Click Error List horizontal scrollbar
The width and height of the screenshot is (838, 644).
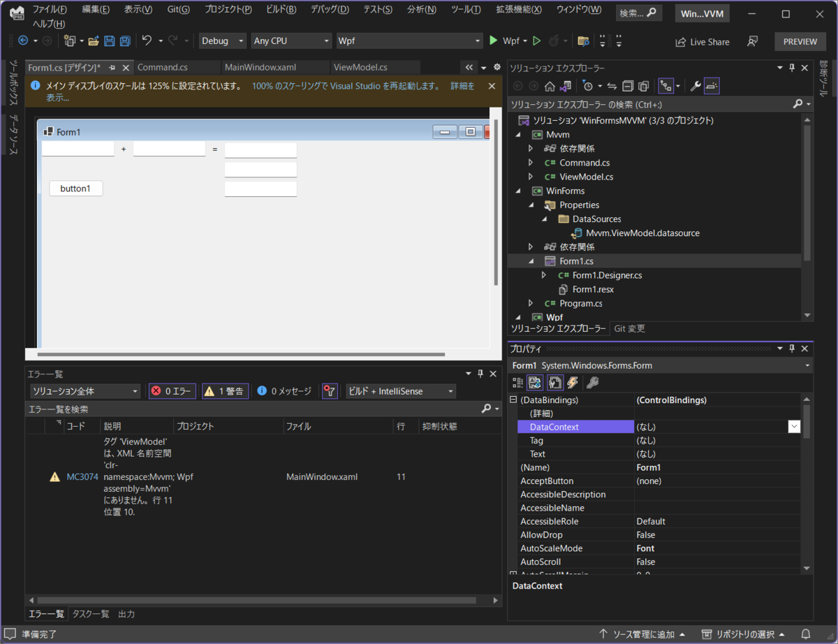click(x=257, y=600)
